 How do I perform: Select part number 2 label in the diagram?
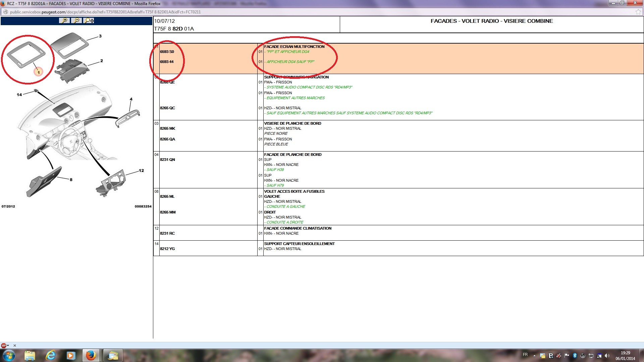[102, 61]
